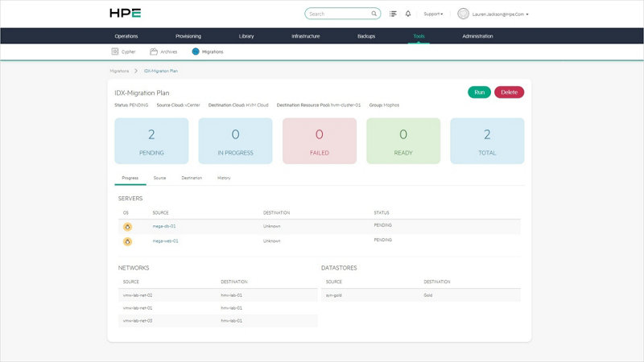Run the migration plan
Viewport: 644px width, 362px height.
(x=479, y=93)
